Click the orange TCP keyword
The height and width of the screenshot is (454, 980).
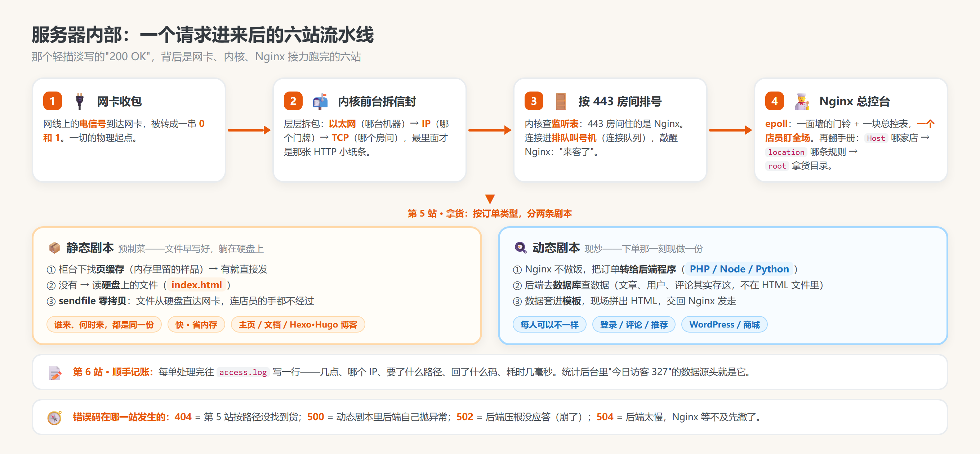(x=340, y=138)
